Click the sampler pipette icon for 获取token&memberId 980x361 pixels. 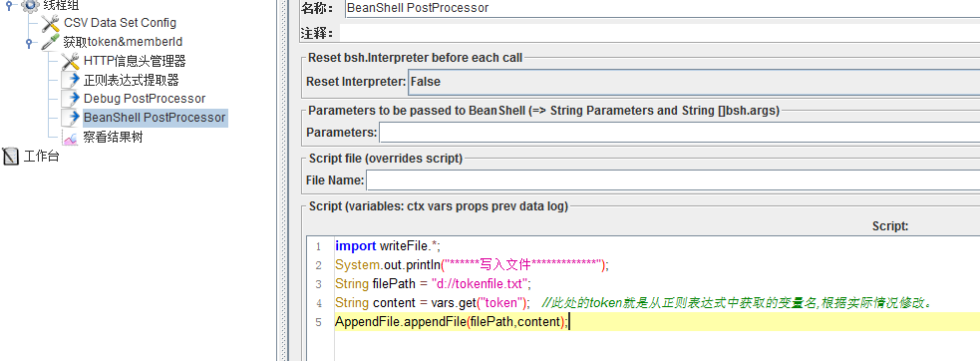click(50, 42)
